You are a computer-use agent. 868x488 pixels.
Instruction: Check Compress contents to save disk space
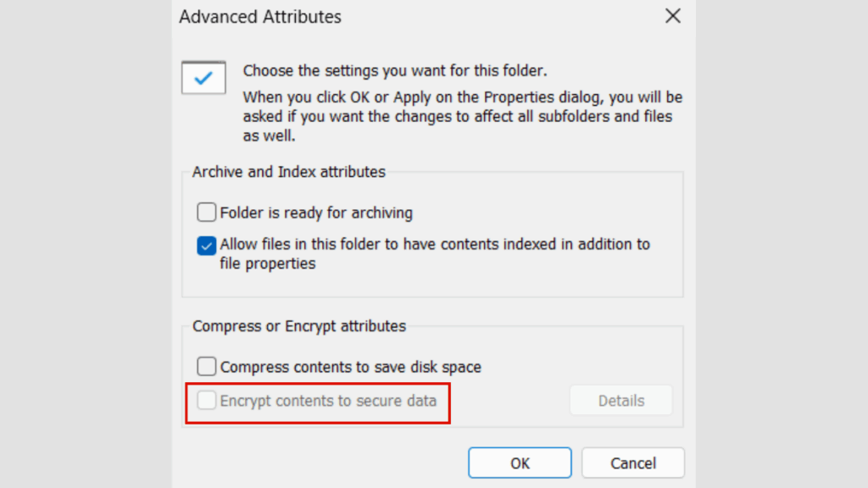click(x=206, y=366)
